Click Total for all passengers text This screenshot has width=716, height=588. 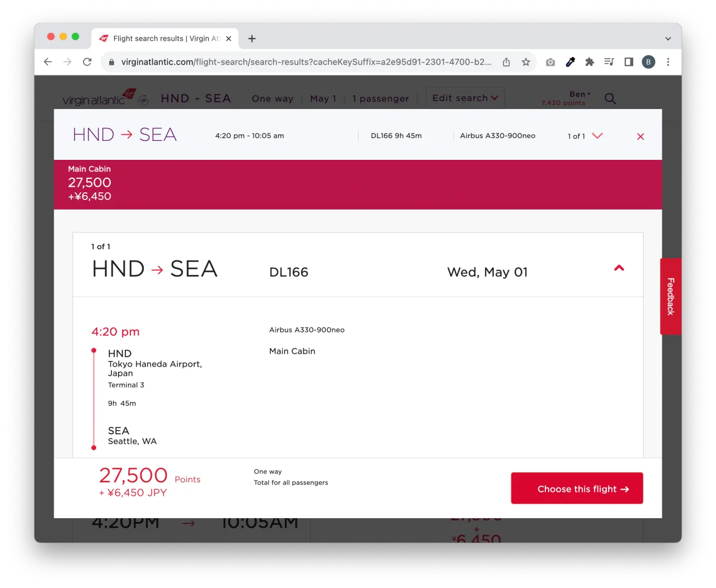(291, 482)
